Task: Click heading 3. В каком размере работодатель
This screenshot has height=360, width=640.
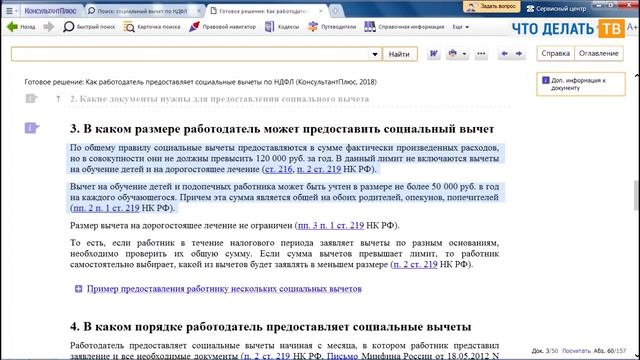Action: coord(282,129)
